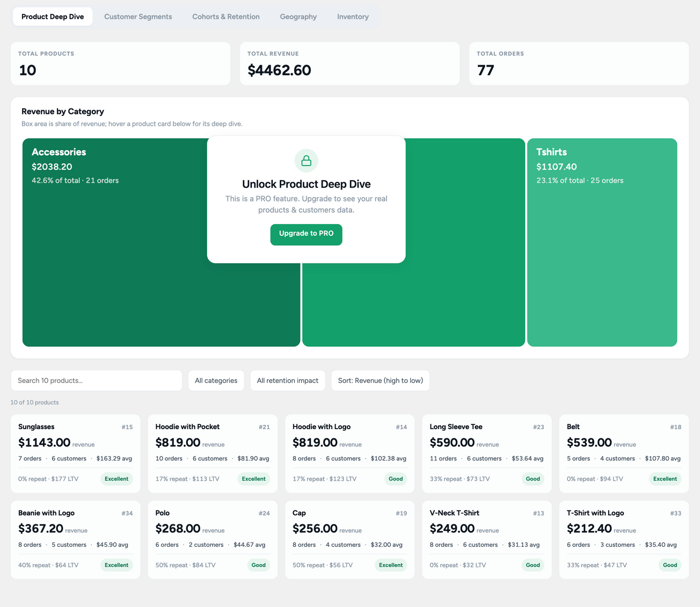The image size is (700, 607).
Task: Click the Good badge on the Polo card
Action: (x=259, y=565)
